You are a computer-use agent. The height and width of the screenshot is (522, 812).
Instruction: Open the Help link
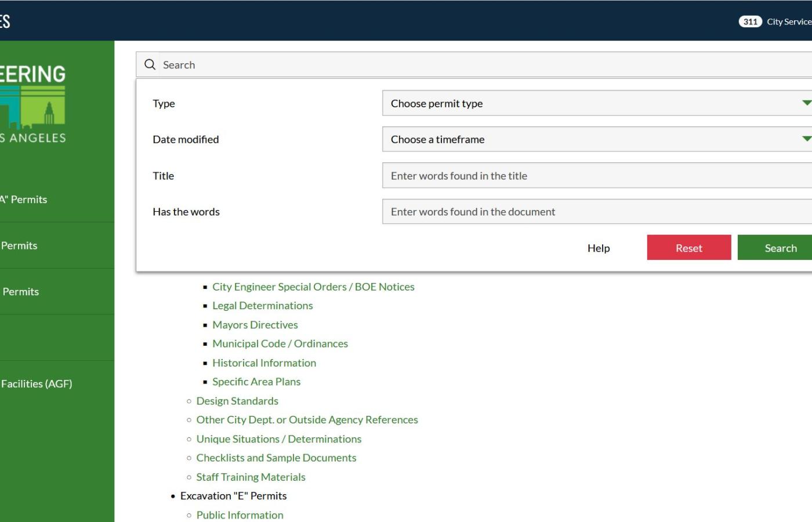pyautogui.click(x=598, y=248)
